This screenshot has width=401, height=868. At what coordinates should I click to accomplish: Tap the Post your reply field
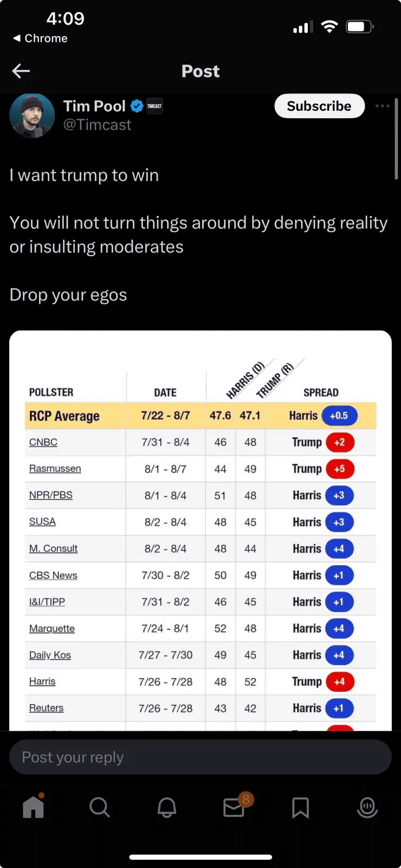[x=200, y=757]
